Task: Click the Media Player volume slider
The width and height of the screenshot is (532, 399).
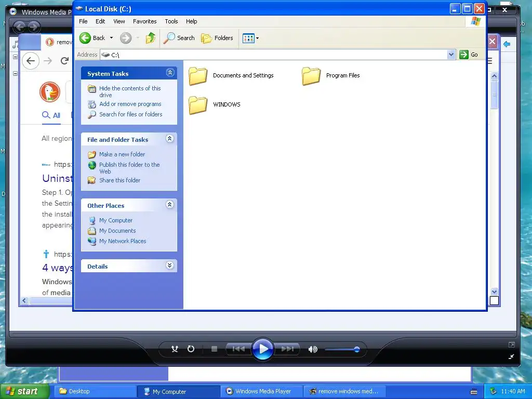Action: point(342,349)
